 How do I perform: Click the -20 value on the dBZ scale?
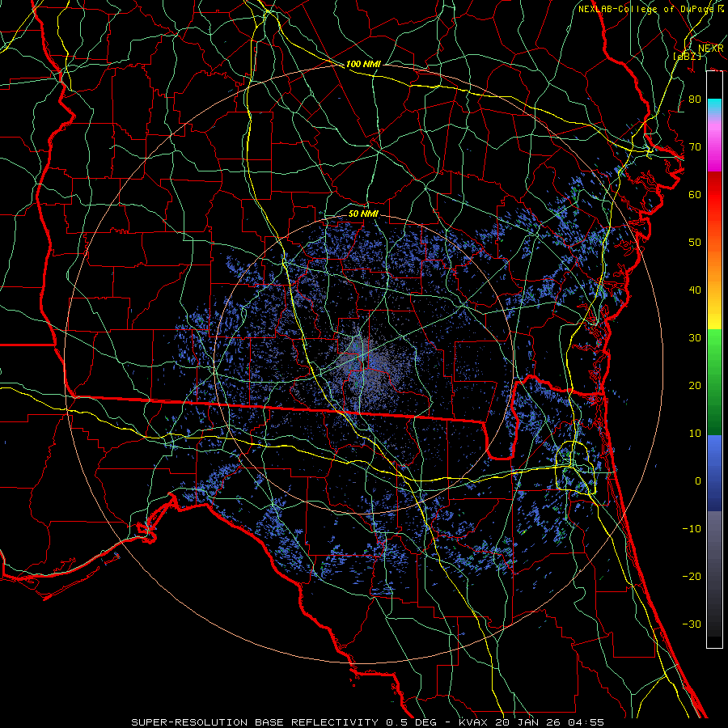[692, 576]
